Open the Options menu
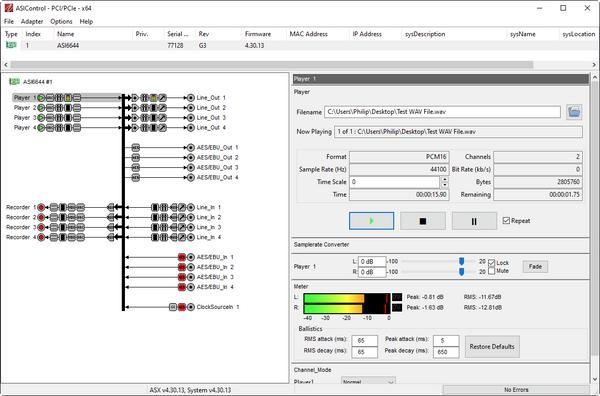Image resolution: width=600 pixels, height=396 pixels. [61, 21]
